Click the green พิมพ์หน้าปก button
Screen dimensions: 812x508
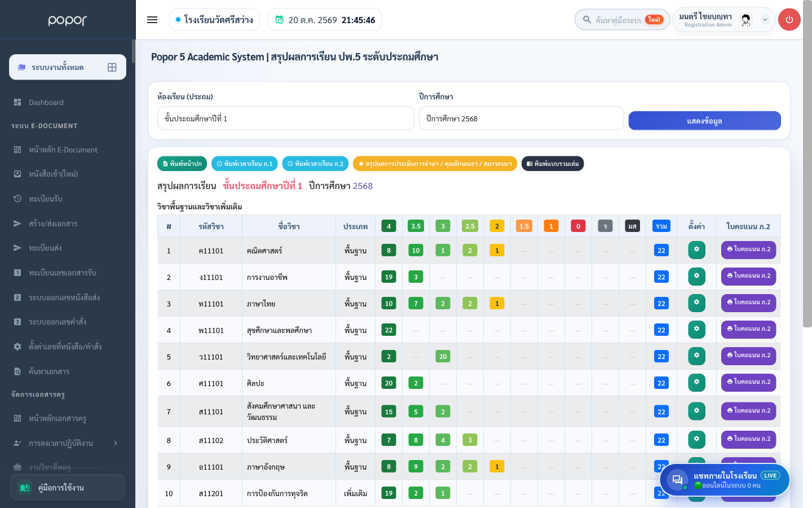182,164
